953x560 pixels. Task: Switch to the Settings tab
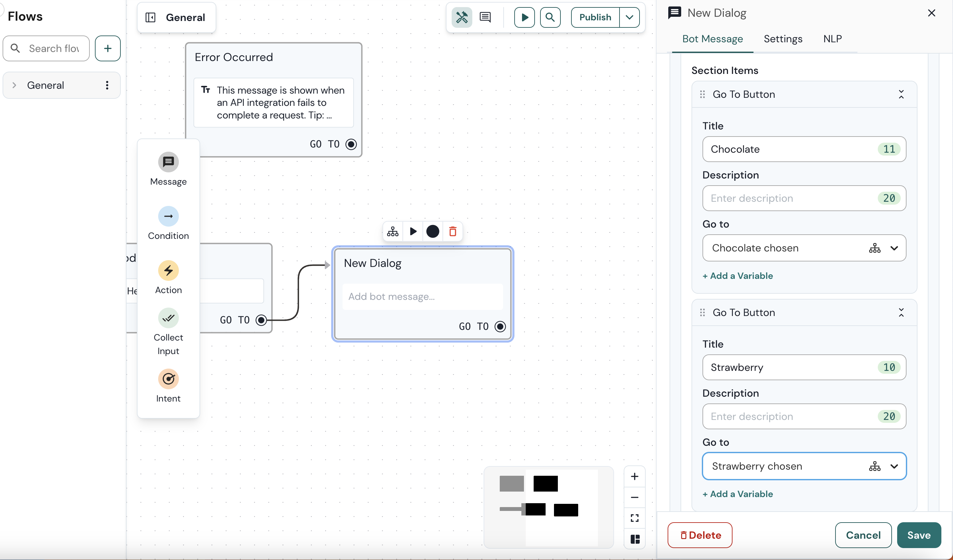[783, 38]
